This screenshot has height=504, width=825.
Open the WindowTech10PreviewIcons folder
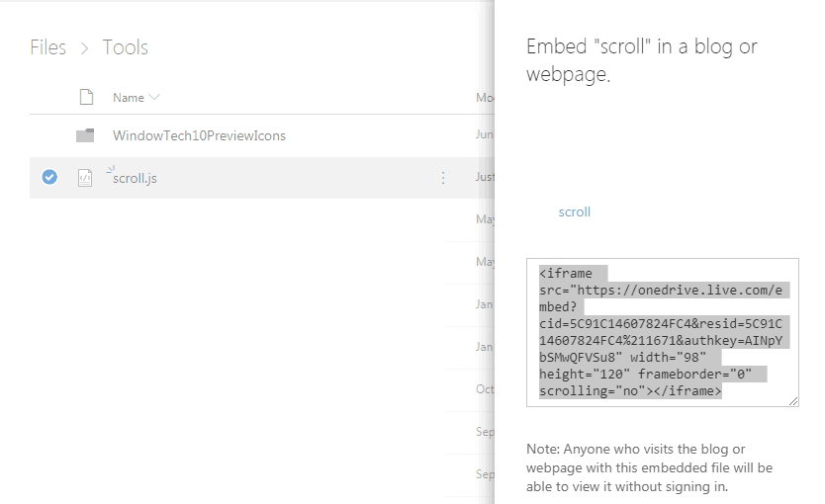pos(199,135)
